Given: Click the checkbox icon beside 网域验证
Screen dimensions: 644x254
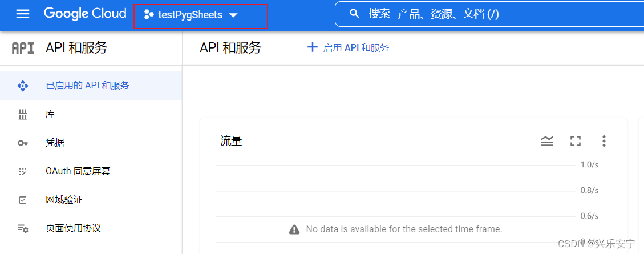Looking at the screenshot, I should (23, 200).
